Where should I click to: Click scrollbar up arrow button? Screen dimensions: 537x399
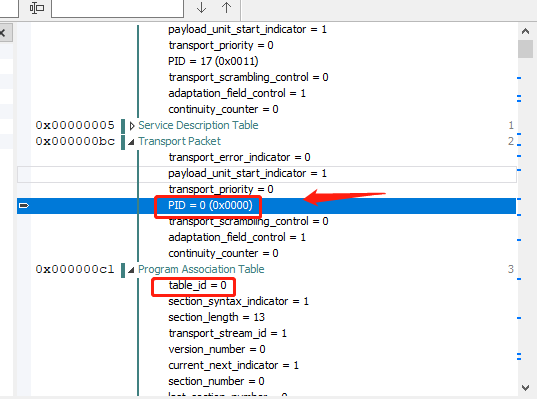(x=525, y=32)
